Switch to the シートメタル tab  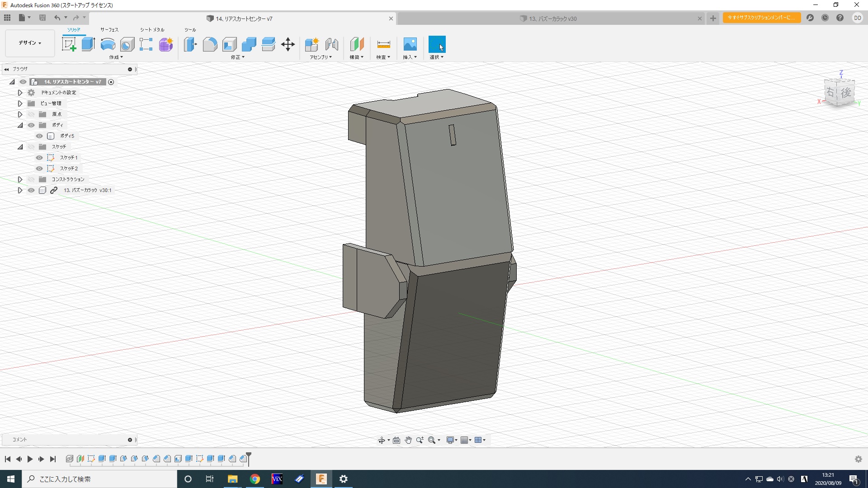point(152,30)
